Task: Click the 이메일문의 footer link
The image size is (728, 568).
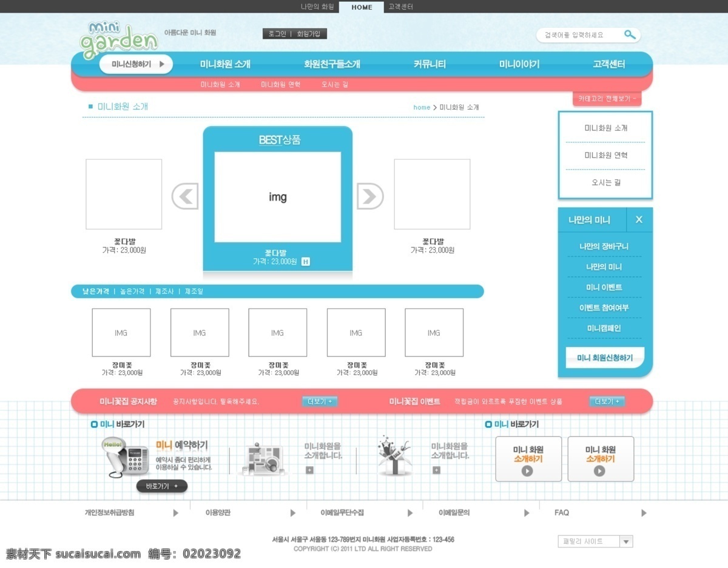Action: [454, 513]
